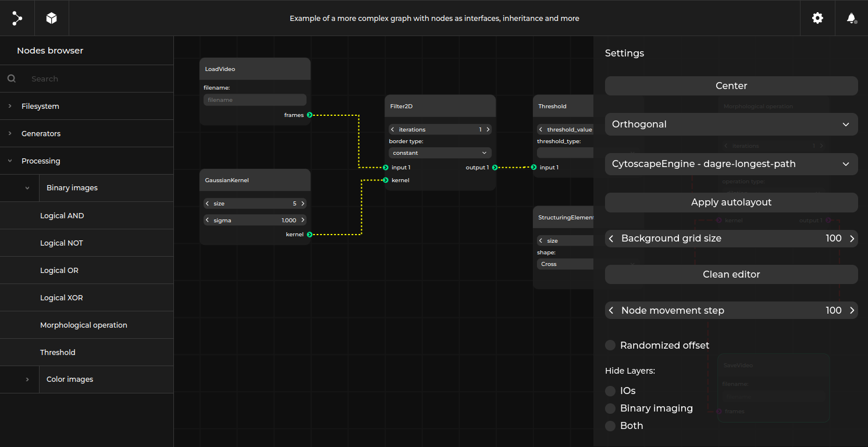Hide the IOs layer
This screenshot has height=447, width=868.
[610, 391]
